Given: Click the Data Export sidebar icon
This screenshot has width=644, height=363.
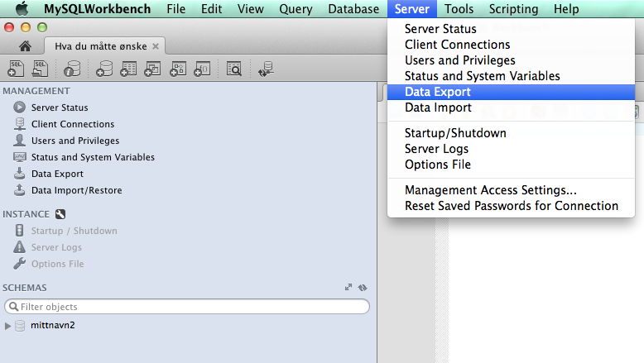Looking at the screenshot, I should 19,173.
